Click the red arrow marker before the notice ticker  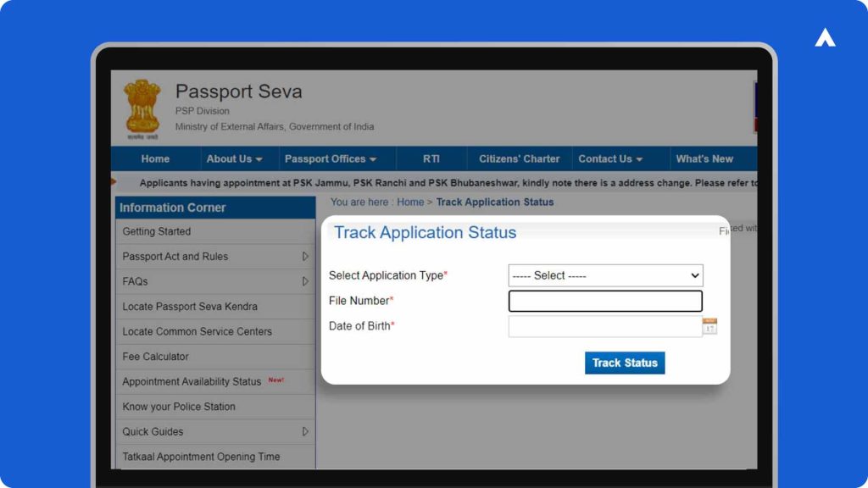pos(114,182)
